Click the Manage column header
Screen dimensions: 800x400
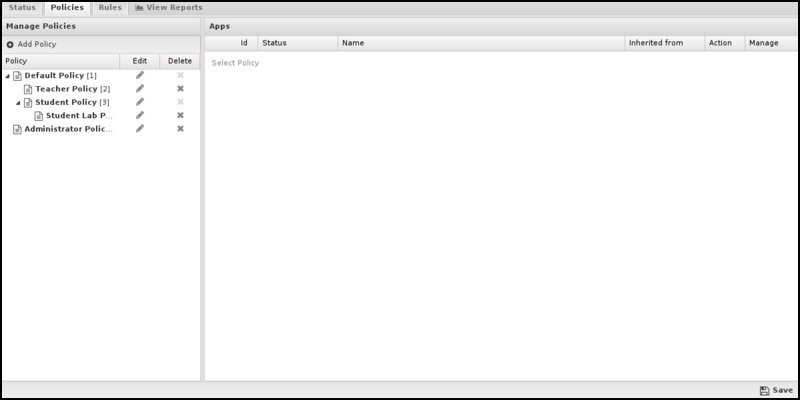(x=771, y=43)
